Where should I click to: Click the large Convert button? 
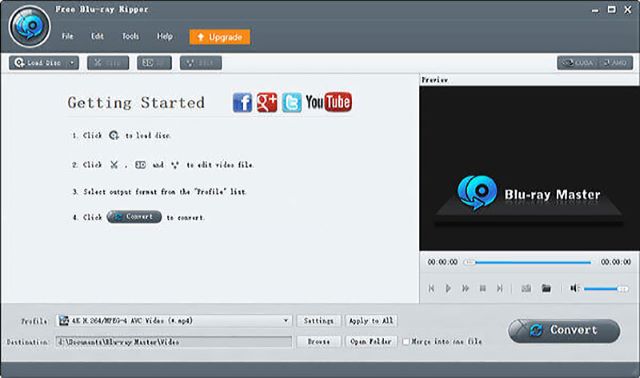click(x=564, y=331)
